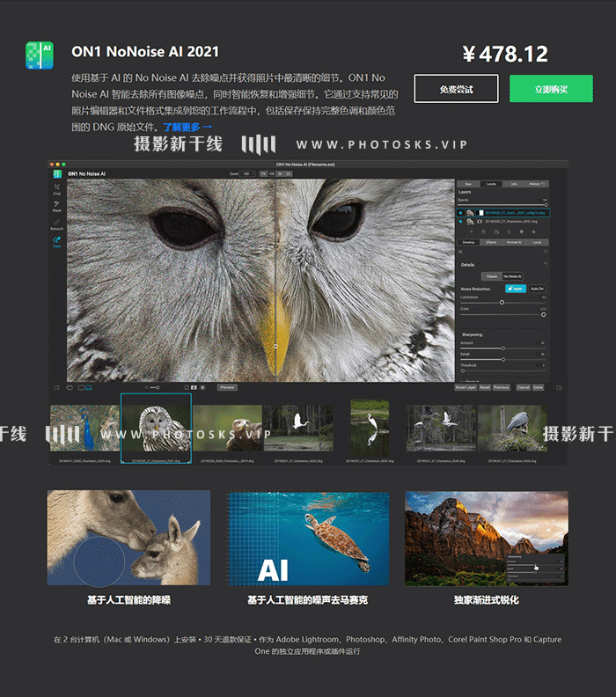Switch to the Develop tab
Screen dimensions: 616x697
click(x=468, y=242)
